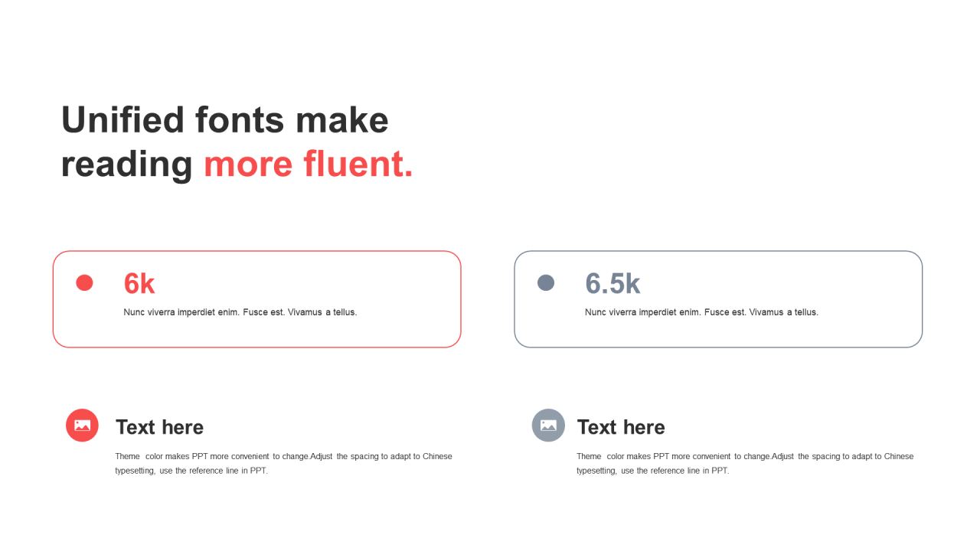Click the word 'Unified' in the title

(x=123, y=120)
